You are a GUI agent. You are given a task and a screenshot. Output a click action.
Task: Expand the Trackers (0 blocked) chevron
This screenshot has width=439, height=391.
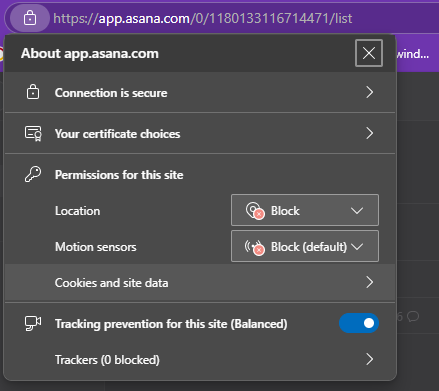tap(369, 359)
